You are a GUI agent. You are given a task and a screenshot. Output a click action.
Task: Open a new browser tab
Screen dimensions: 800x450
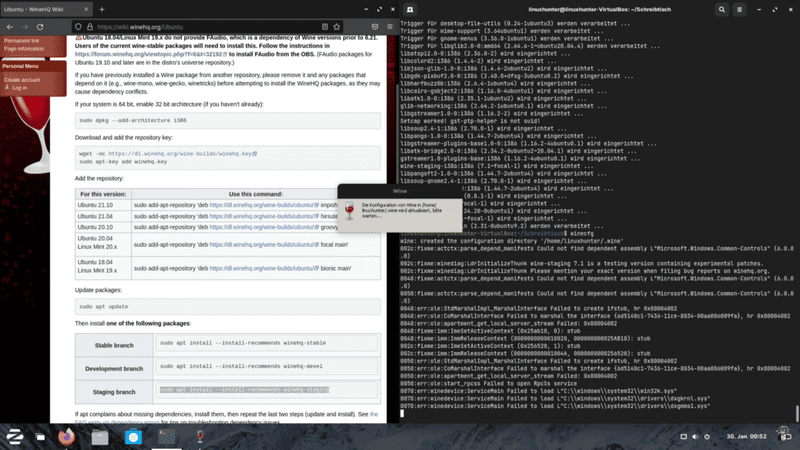click(102, 9)
